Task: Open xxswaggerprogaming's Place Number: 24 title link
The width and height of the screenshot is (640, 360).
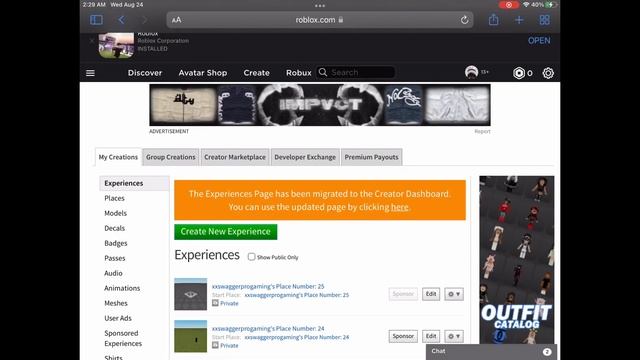Action: point(268,329)
